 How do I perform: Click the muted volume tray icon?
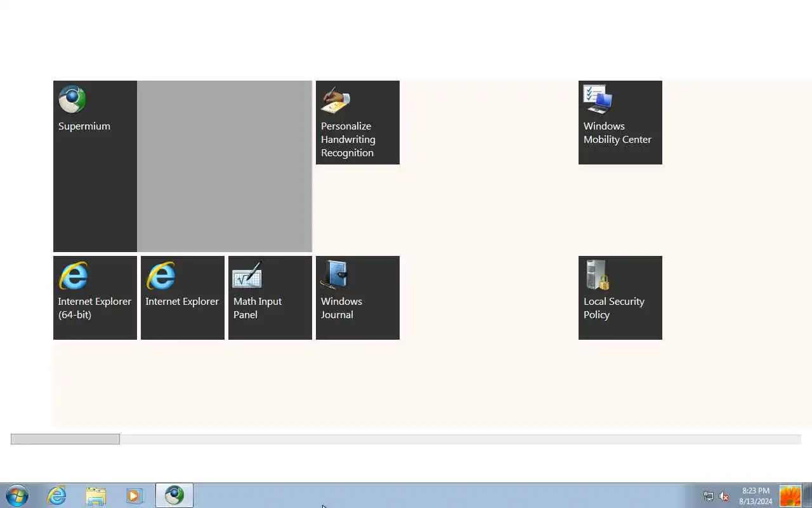[724, 497]
